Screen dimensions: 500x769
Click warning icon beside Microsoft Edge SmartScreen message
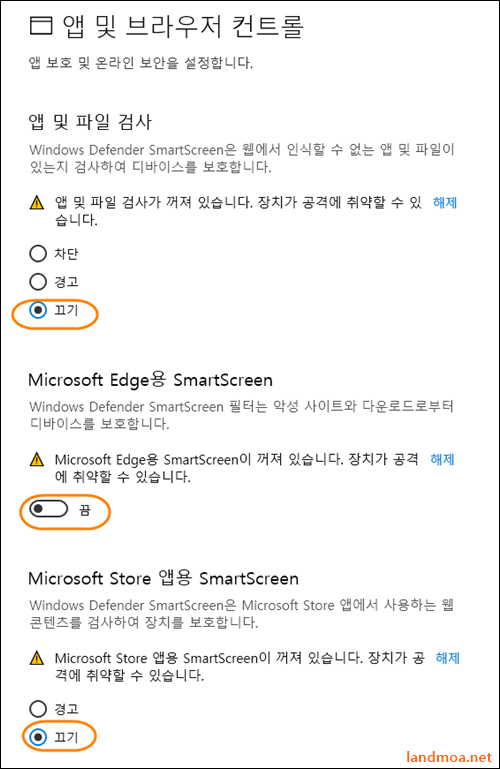pyautogui.click(x=37, y=460)
